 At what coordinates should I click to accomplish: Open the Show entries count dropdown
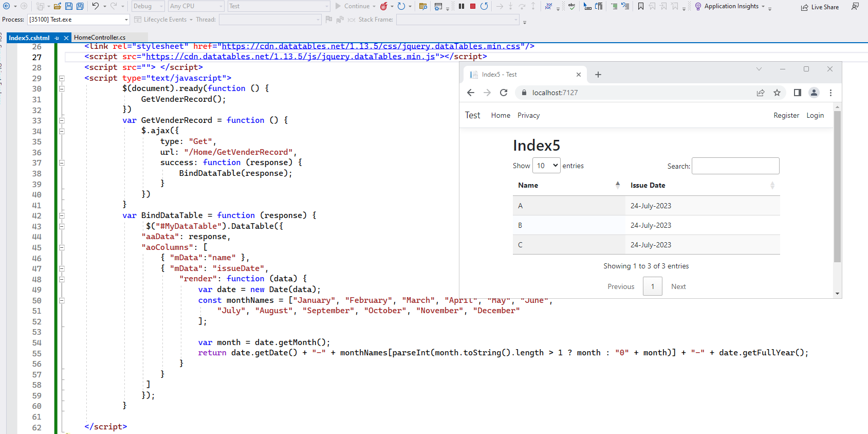tap(546, 166)
